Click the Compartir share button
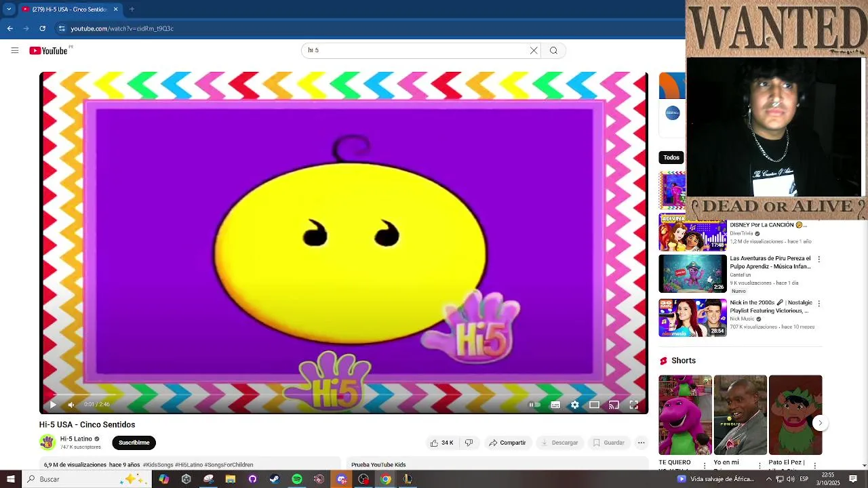 coord(507,443)
